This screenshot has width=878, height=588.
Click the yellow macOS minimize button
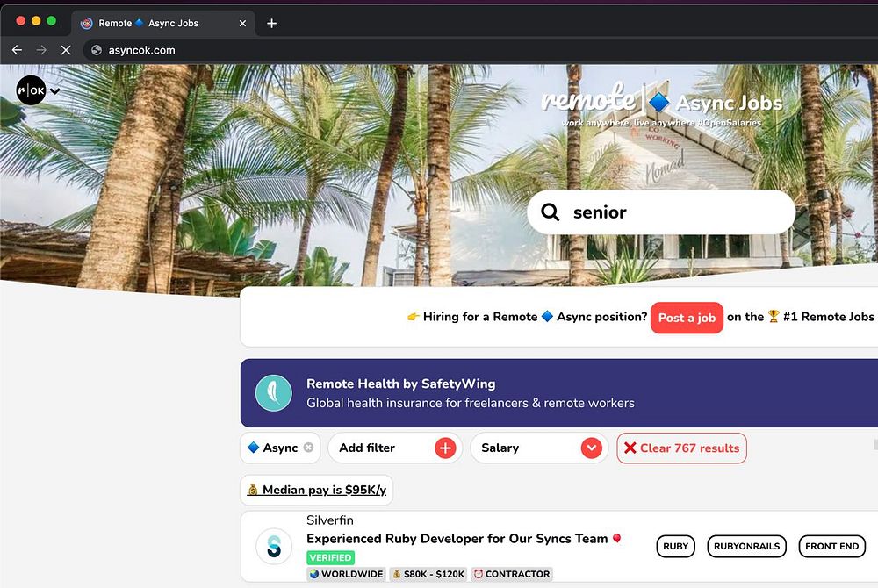click(x=36, y=21)
